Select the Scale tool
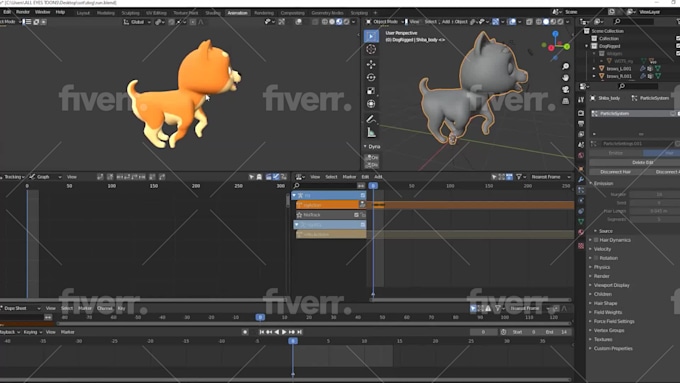680x383 pixels. (x=371, y=91)
